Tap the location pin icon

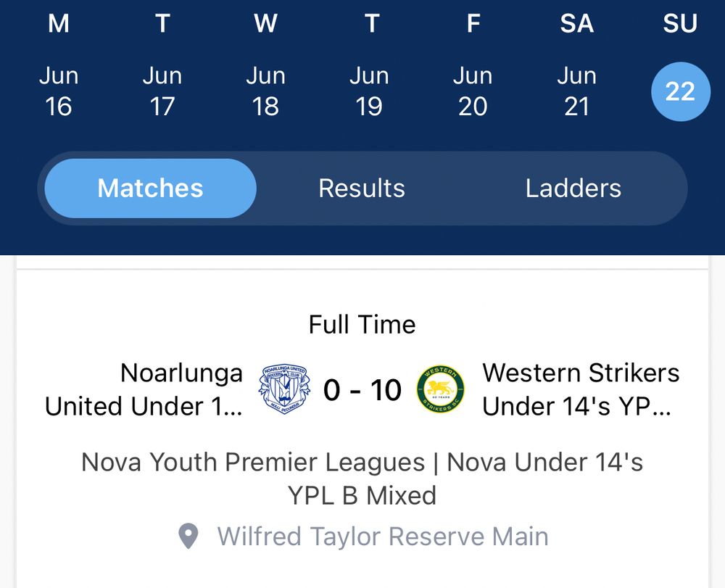(188, 537)
